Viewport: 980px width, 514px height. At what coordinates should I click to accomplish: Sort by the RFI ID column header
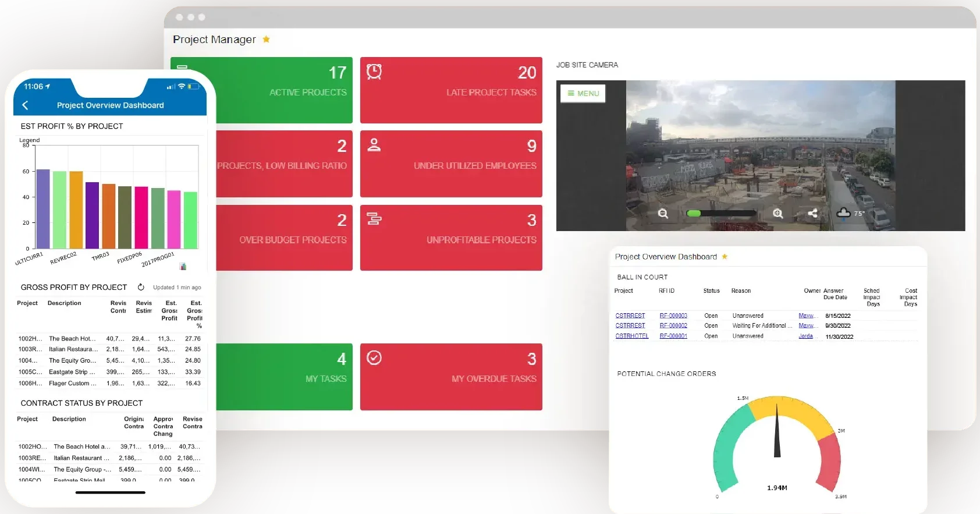[666, 290]
